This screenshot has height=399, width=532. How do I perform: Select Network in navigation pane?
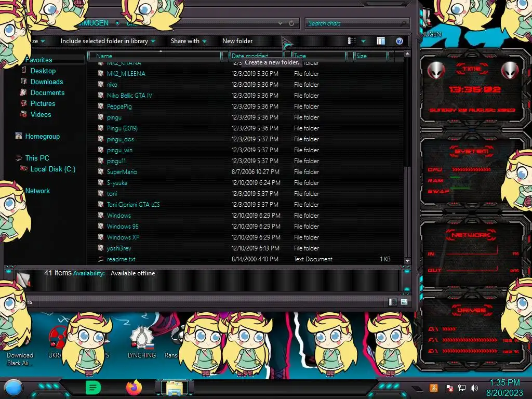click(37, 191)
